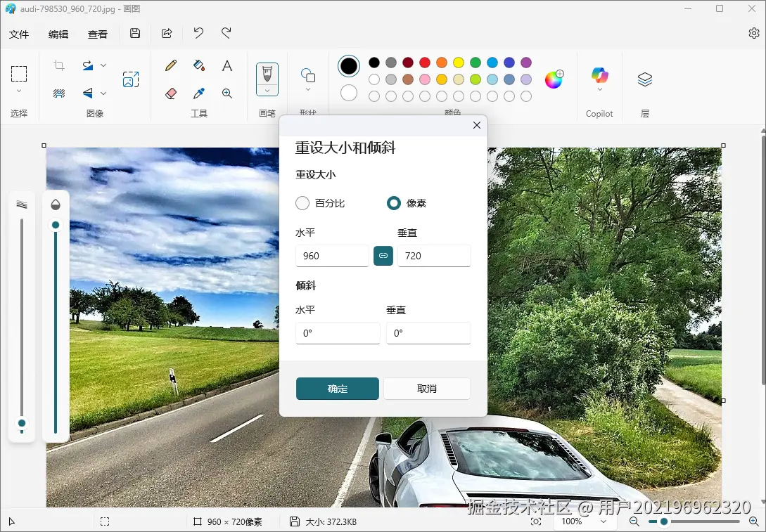
Task: Click the horizontal skew field
Action: point(338,333)
